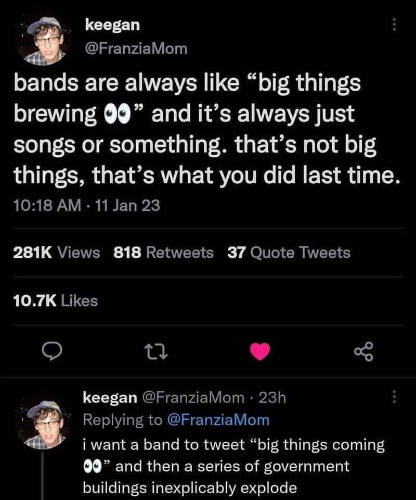Click the keegan display name at top
Image resolution: width=416 pixels, height=500 pixels.
pos(112,25)
